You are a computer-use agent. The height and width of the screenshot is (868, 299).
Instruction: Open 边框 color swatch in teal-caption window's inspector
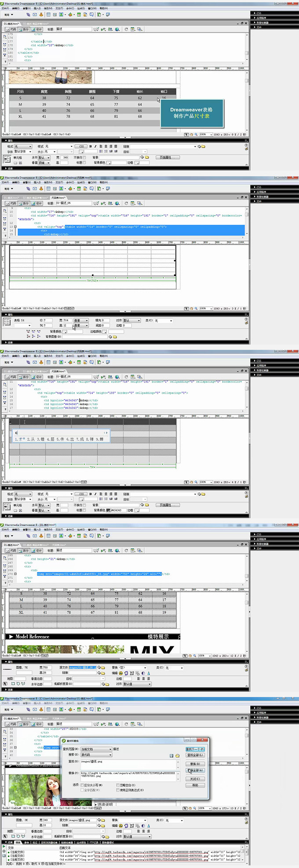pos(137,163)
